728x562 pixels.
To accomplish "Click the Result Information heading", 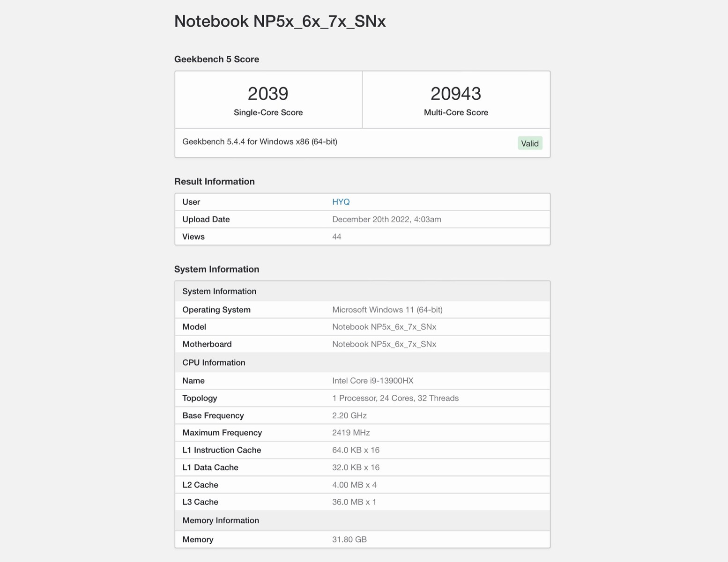I will click(214, 181).
